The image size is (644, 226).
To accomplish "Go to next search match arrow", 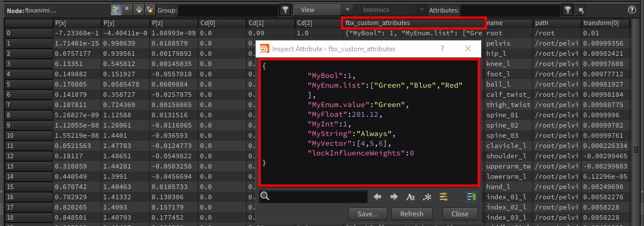I will pyautogui.click(x=394, y=197).
